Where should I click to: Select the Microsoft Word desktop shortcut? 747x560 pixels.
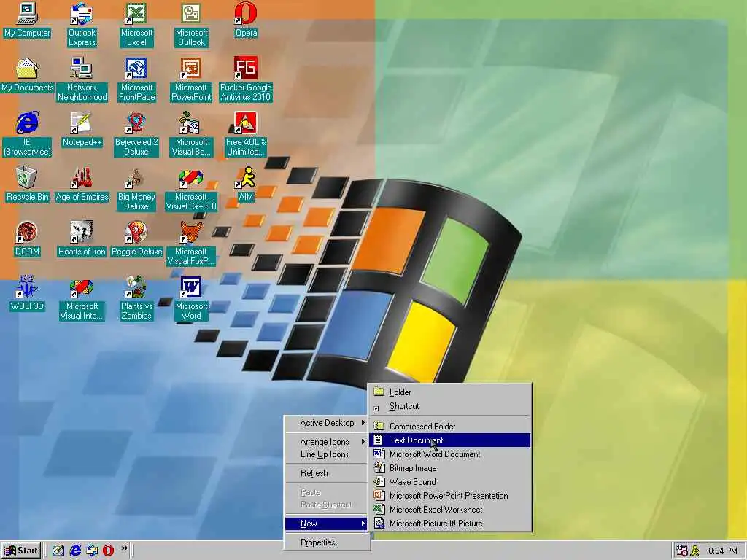(191, 298)
